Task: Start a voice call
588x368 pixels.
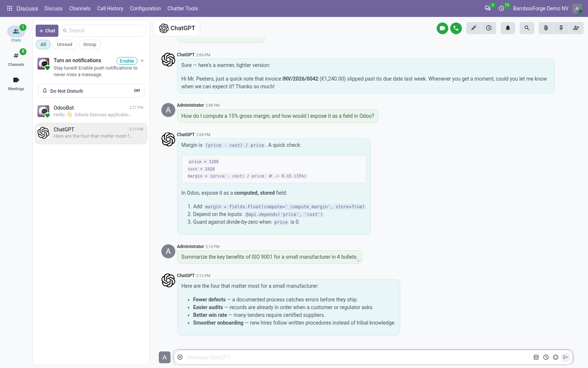Action: point(456,28)
